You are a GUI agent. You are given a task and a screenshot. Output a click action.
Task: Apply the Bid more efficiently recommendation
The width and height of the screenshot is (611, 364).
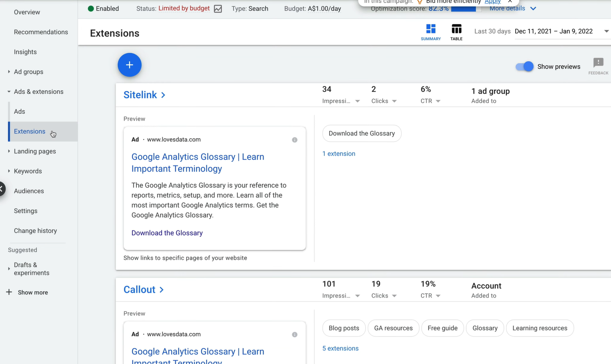click(493, 2)
